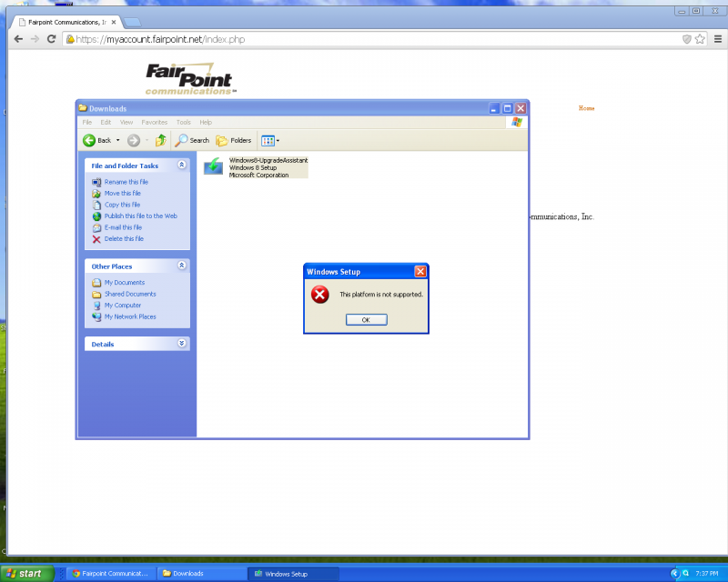Screen dimensions: 728x582
Task: Click the E-mail envelope icon
Action: click(x=96, y=228)
